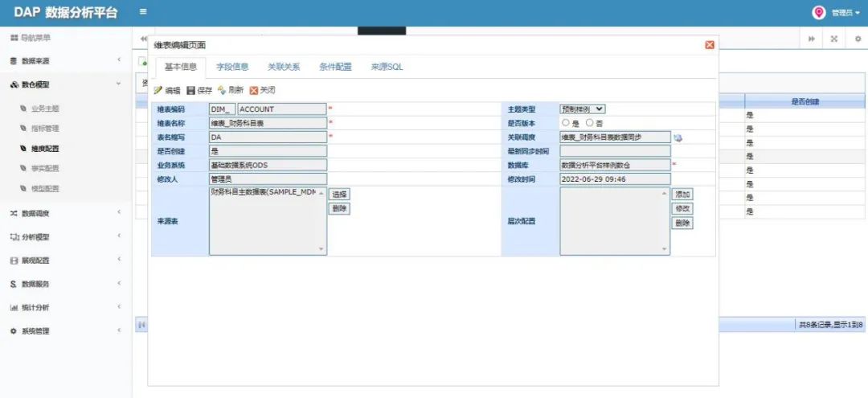Viewport: 868px width, 398px height.
Task: Click the DAP 数据分析平台 title
Action: (66, 13)
